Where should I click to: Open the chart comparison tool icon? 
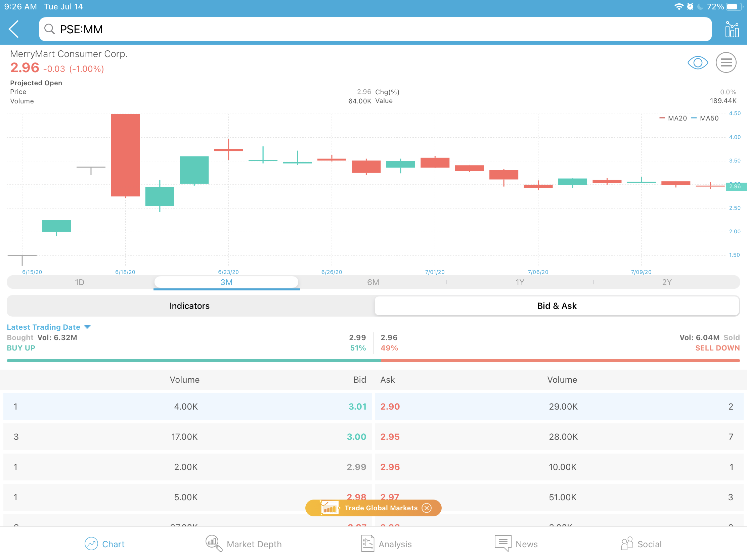point(732,29)
